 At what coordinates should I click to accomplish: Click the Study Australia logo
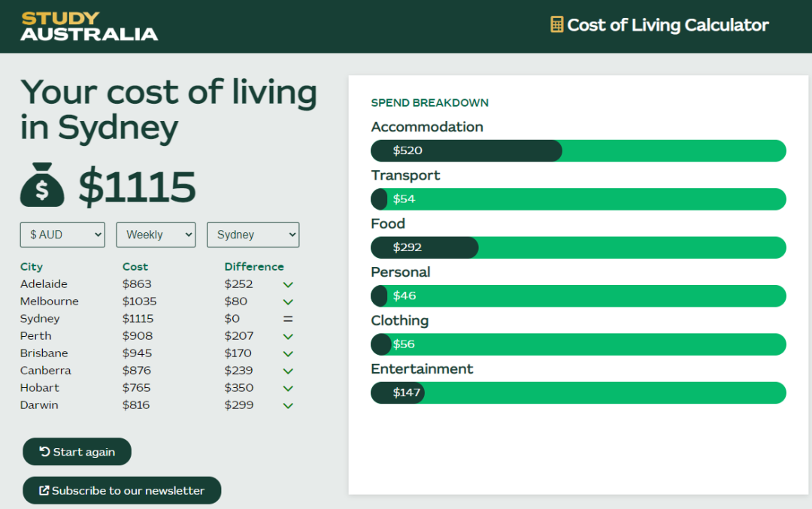pos(89,26)
